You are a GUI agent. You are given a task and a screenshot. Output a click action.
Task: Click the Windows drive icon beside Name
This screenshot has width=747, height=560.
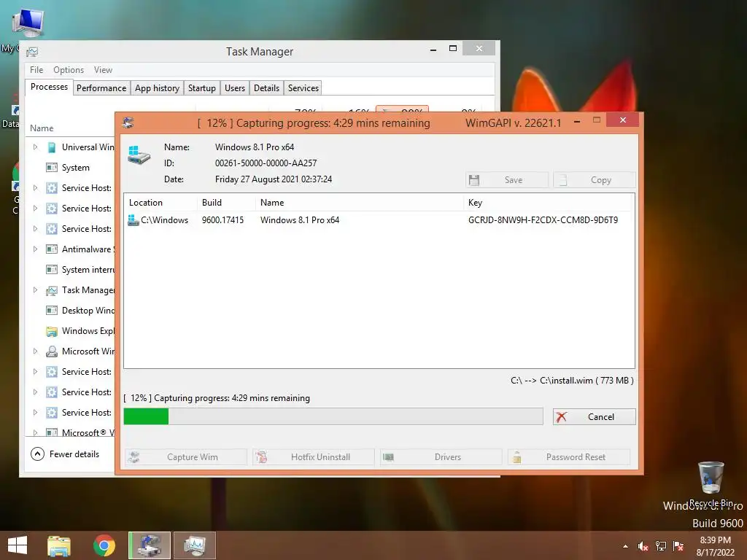[x=139, y=155]
